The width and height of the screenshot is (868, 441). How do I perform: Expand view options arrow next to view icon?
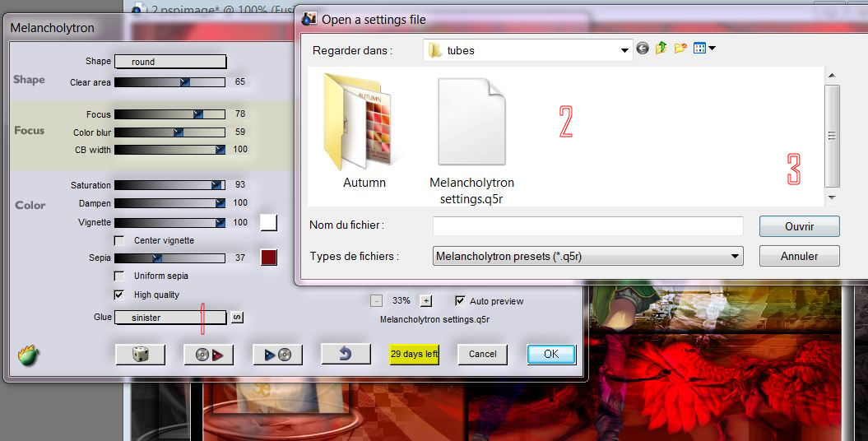pyautogui.click(x=712, y=49)
